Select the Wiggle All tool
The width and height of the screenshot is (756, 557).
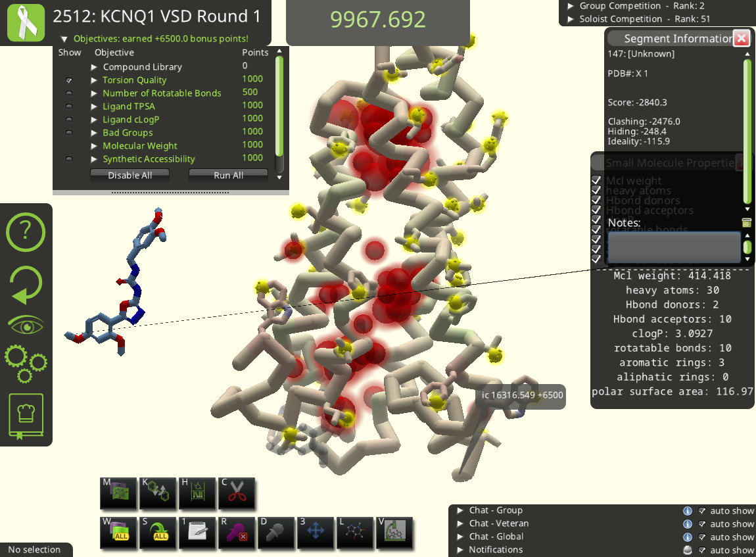(x=118, y=532)
